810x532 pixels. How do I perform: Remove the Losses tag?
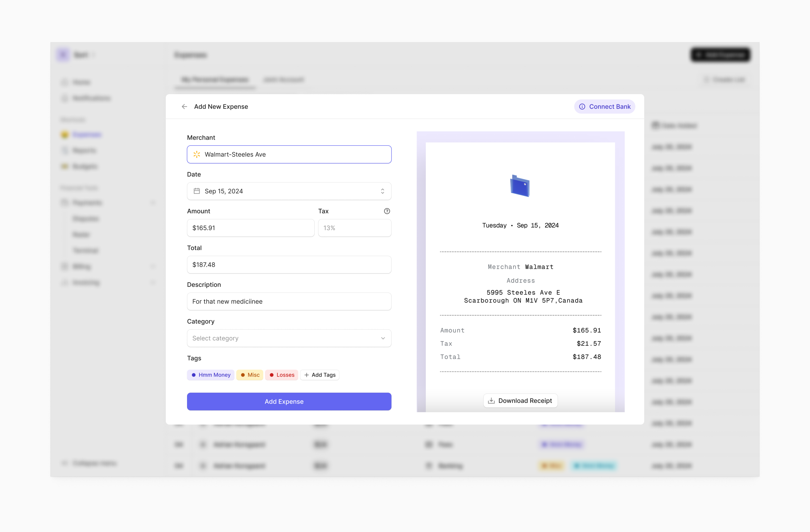[281, 375]
